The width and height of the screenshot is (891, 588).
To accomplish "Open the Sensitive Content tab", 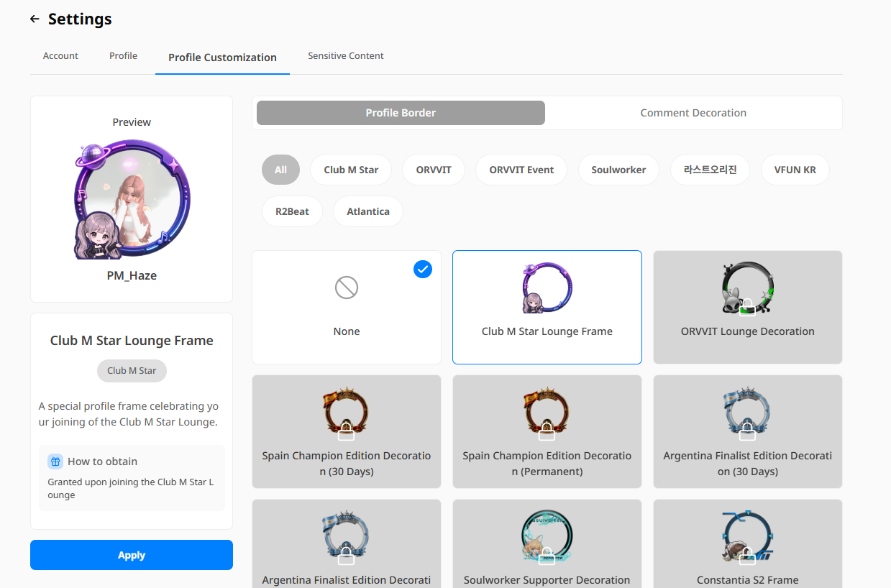I will [346, 56].
